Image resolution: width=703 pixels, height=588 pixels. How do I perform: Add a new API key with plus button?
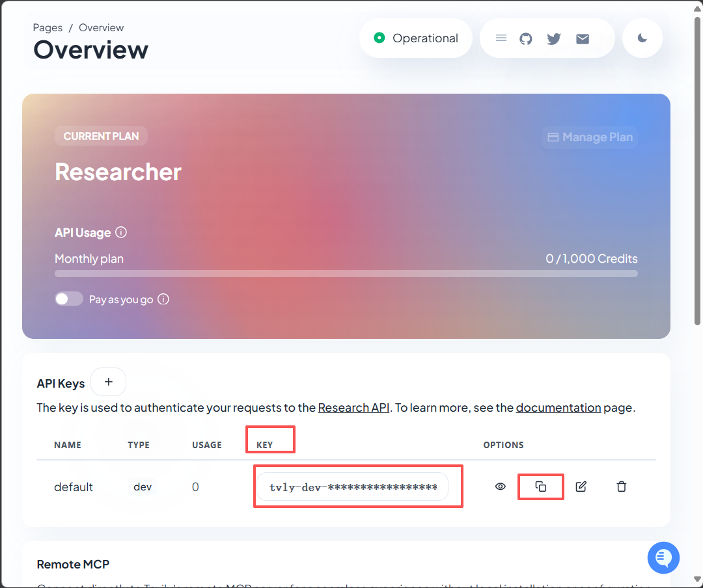[x=108, y=382]
